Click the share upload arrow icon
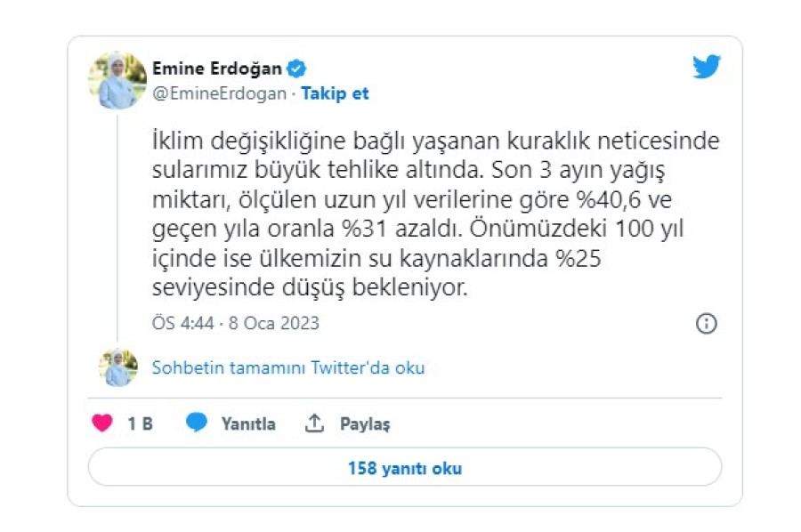This screenshot has width=801, height=532. click(x=314, y=423)
